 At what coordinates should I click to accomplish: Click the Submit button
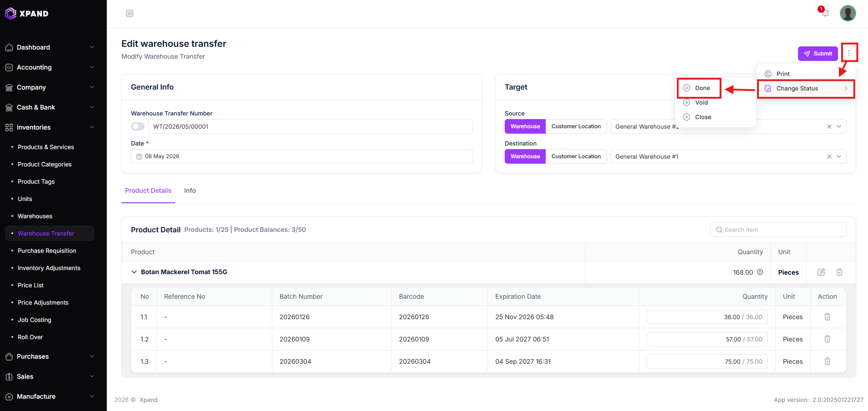818,54
